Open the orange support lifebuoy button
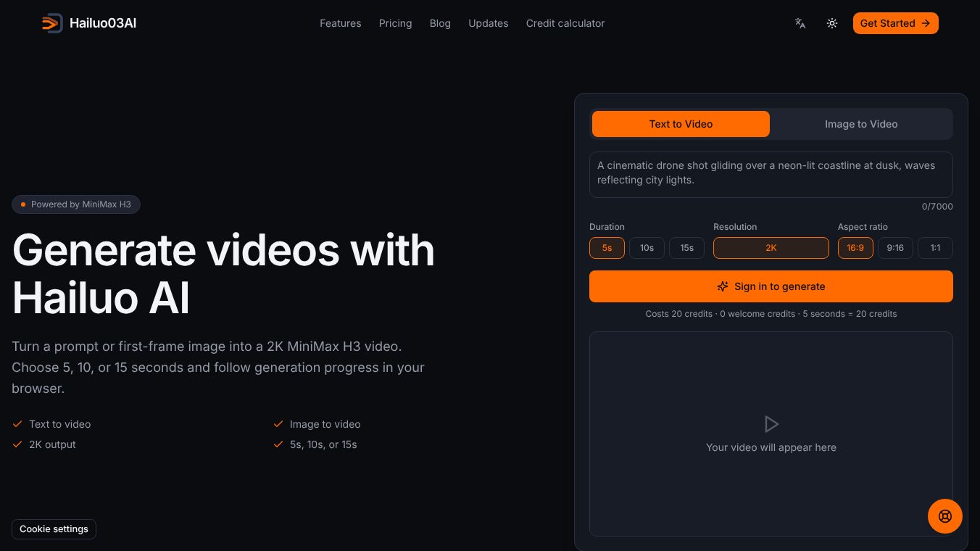 pos(945,516)
